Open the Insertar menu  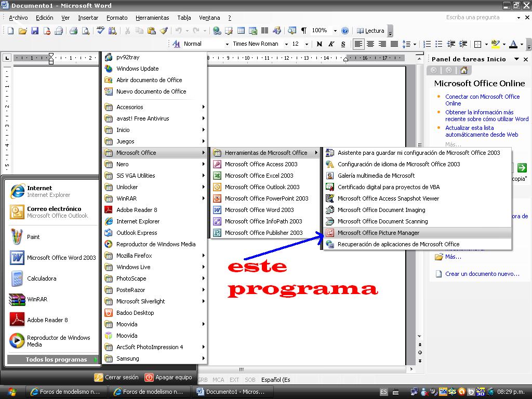click(x=88, y=18)
